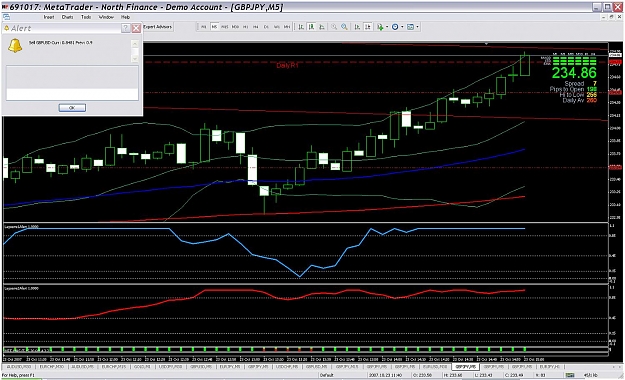625x380 pixels.
Task: Expand the periodicity dropdown arrow
Action: tap(402, 27)
